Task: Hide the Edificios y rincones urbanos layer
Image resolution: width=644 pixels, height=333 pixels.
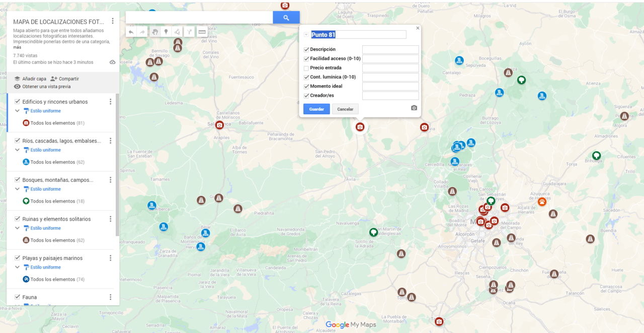Action: (18, 102)
